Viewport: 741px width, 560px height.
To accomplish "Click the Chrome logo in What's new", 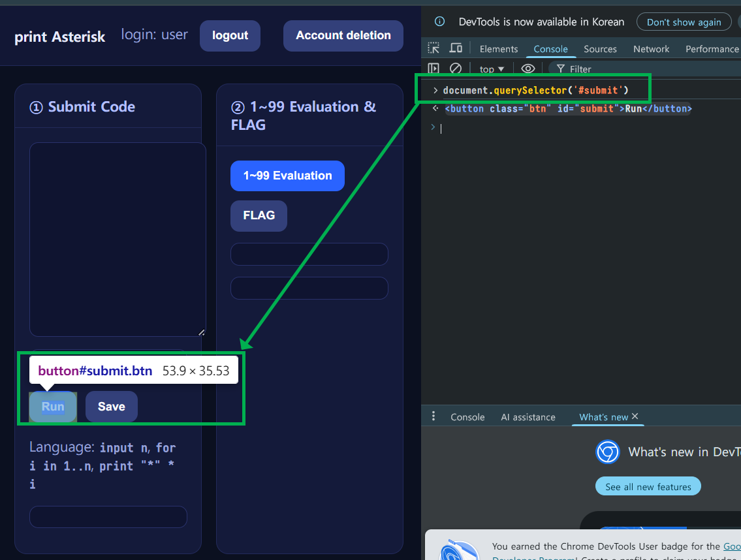I will coord(608,452).
